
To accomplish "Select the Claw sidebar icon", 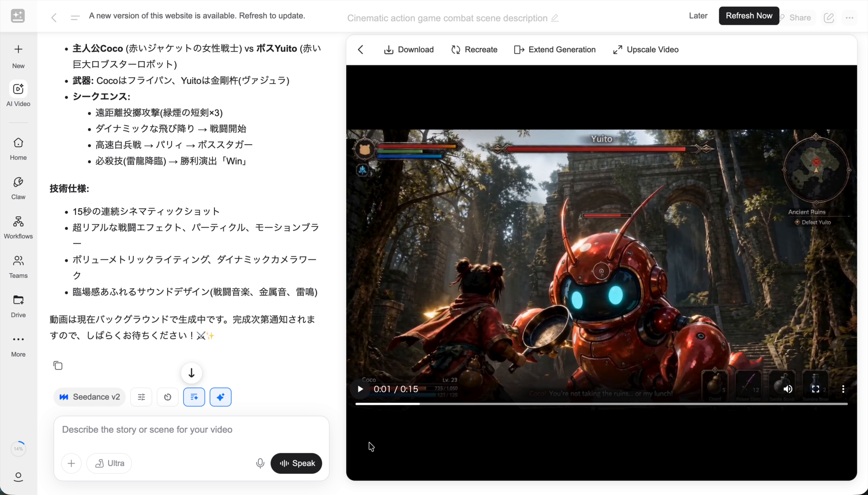I will point(18,186).
